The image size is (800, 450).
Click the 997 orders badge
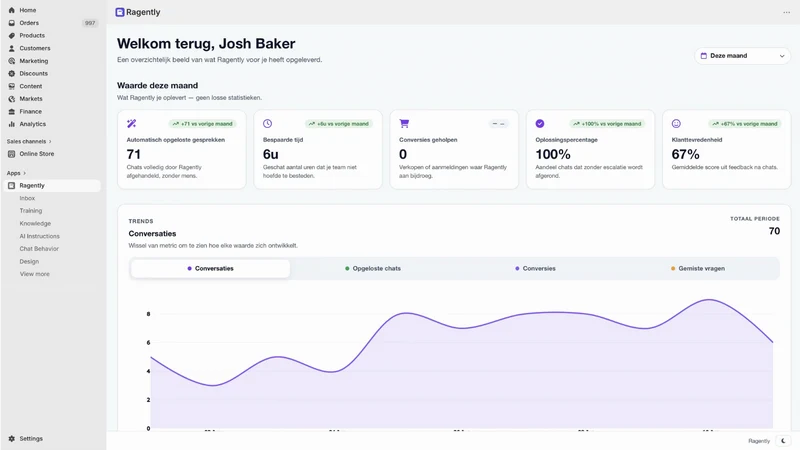(x=90, y=23)
